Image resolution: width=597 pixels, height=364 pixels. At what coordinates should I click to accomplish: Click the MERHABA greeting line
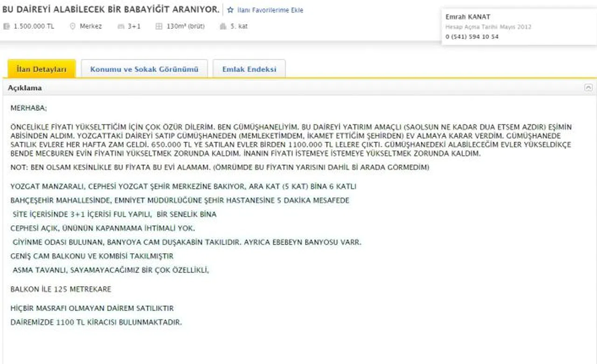[x=28, y=108]
